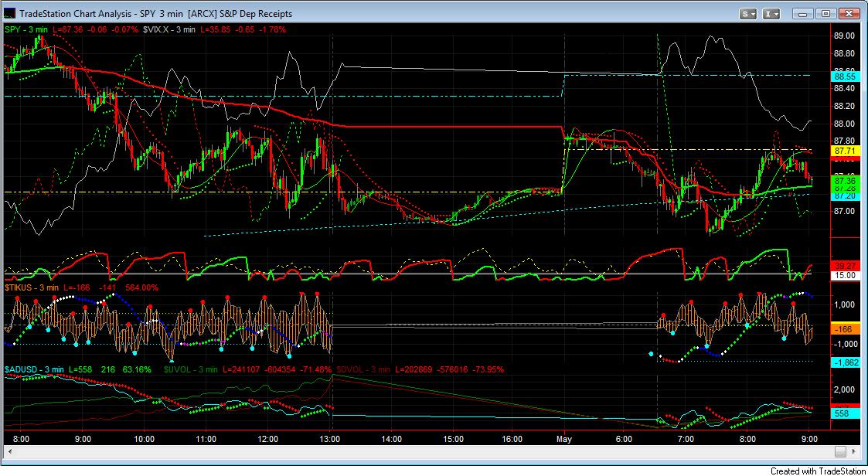Maximize the Chart Analysis window
Image resolution: width=868 pixels, height=476 pixels.
point(825,14)
